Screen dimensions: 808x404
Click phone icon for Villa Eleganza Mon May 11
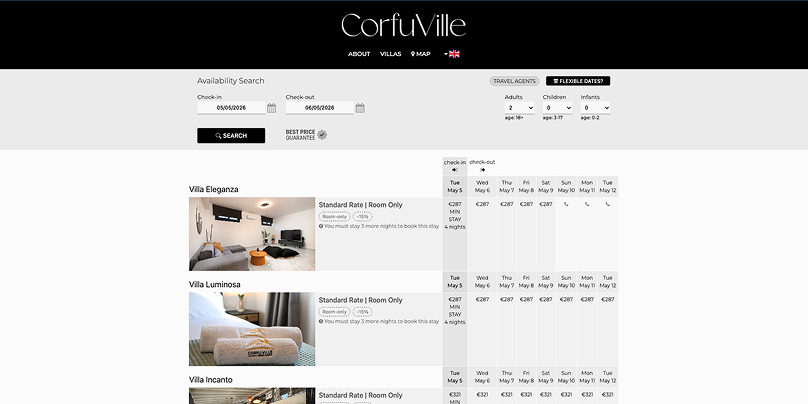[587, 204]
